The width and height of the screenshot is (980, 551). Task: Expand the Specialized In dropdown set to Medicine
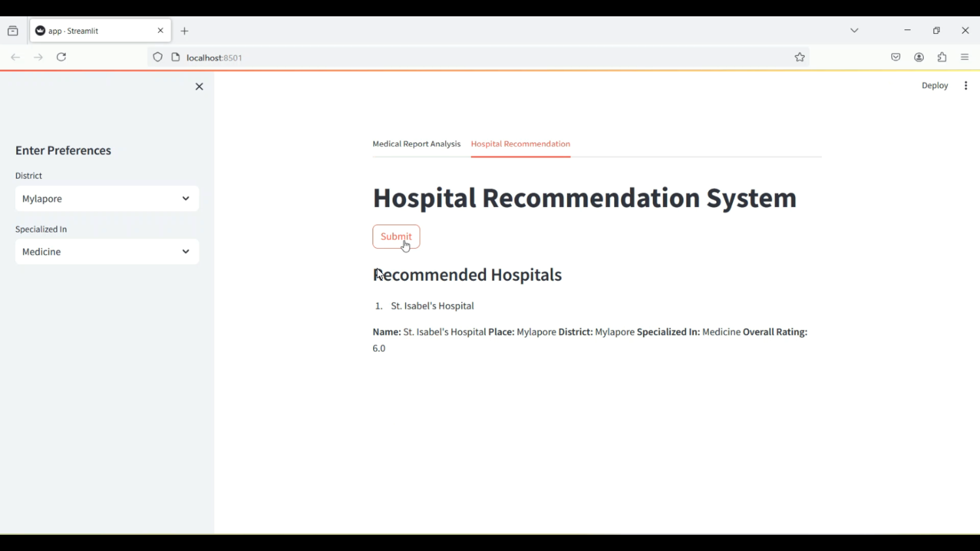tap(107, 252)
